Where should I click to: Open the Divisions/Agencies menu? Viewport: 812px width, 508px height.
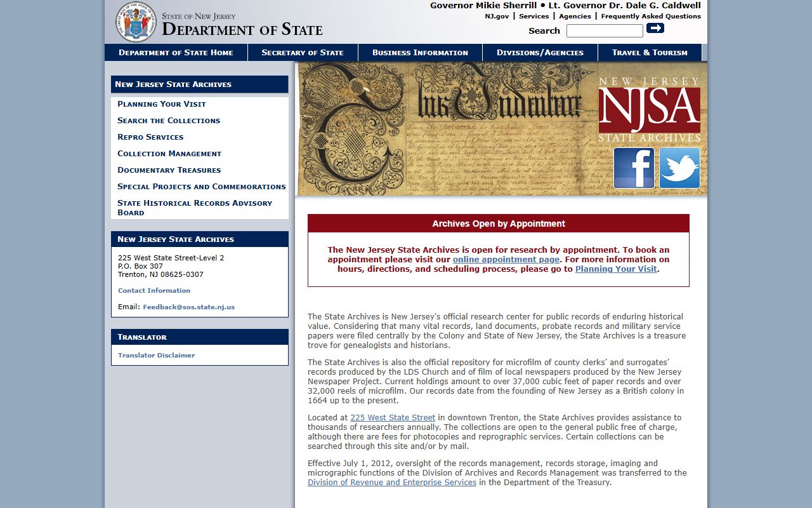tap(540, 53)
